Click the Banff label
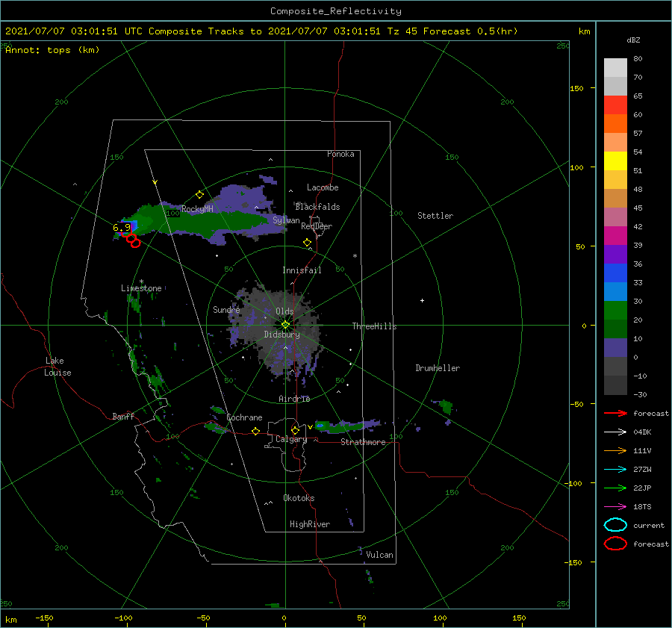 (x=123, y=416)
